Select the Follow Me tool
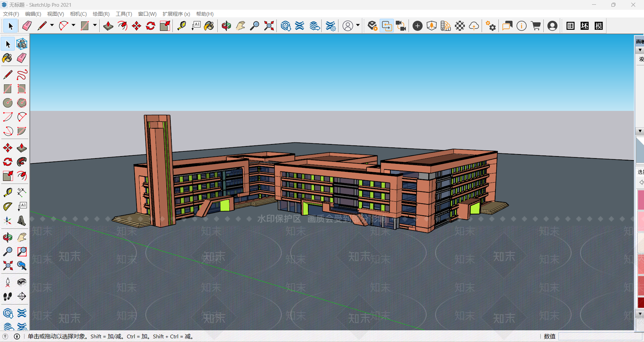This screenshot has width=644, height=342. click(x=22, y=162)
